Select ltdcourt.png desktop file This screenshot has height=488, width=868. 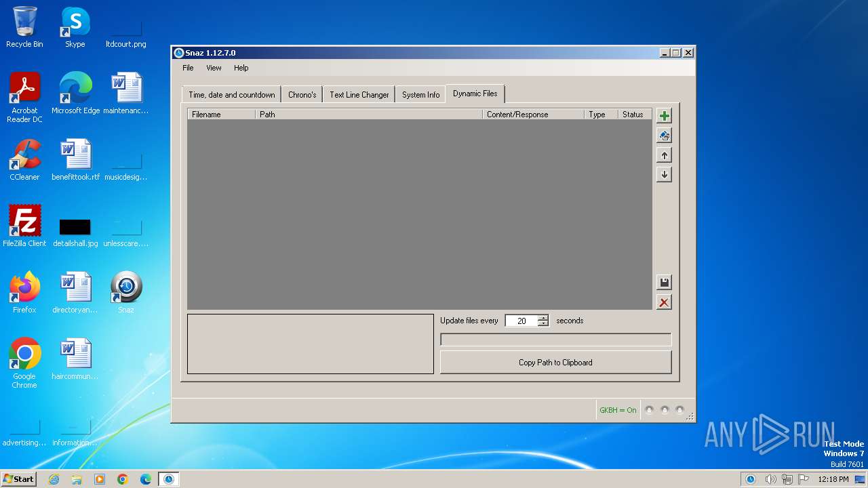tap(126, 35)
